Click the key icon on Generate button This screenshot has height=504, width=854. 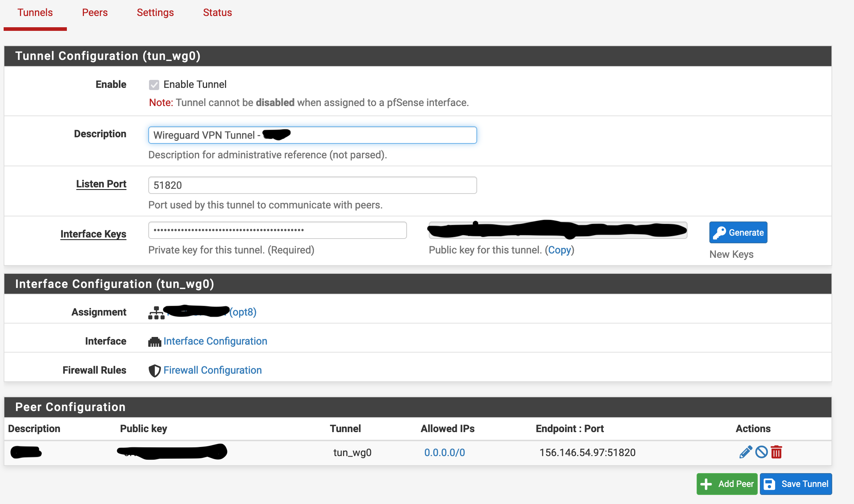point(719,233)
